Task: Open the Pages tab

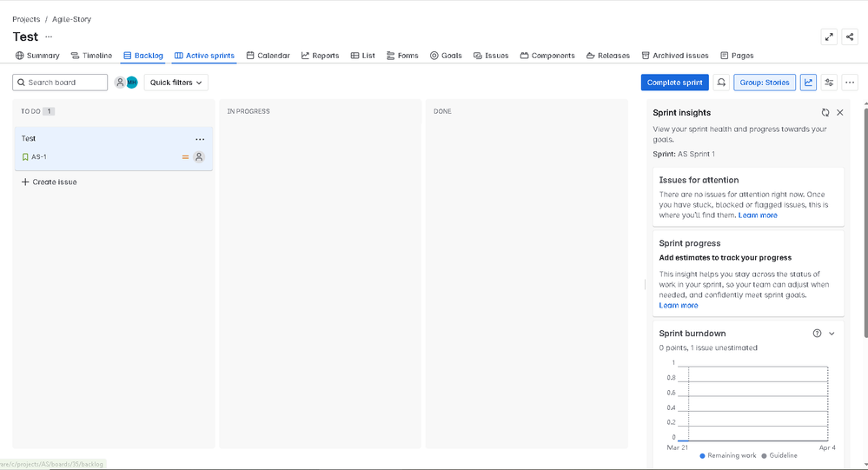Action: tap(737, 56)
